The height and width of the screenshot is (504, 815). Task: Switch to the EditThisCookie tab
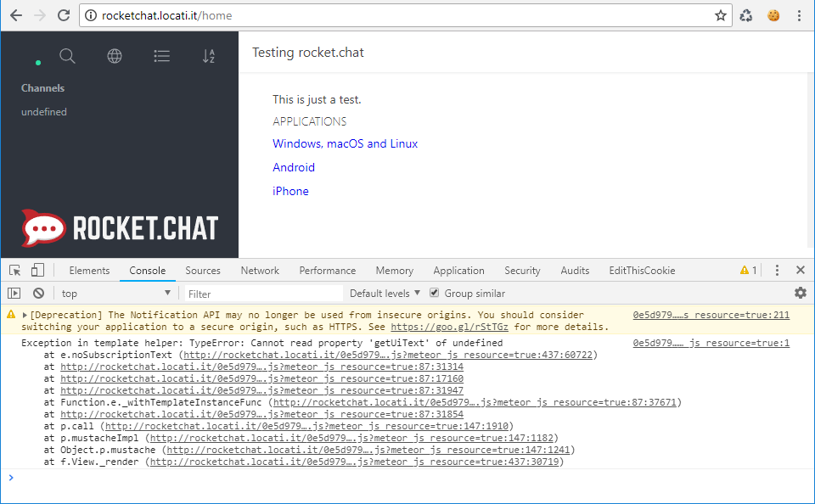tap(642, 271)
